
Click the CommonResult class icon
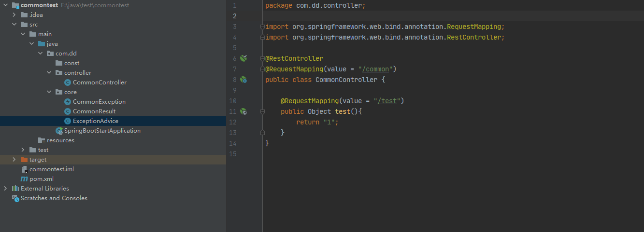pyautogui.click(x=68, y=111)
